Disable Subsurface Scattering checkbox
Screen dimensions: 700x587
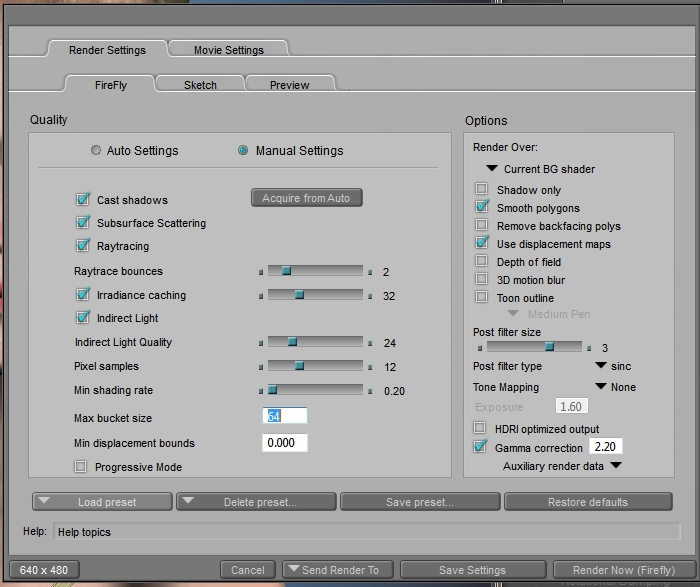coord(83,223)
